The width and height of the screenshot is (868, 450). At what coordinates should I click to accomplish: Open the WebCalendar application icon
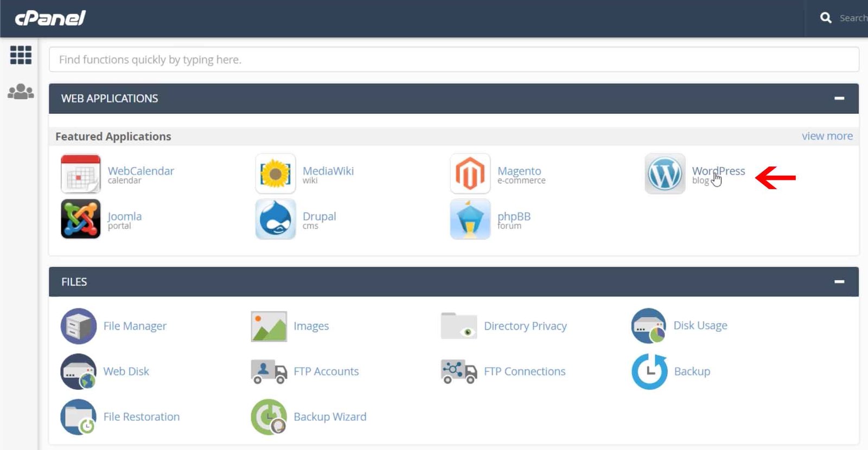point(81,174)
